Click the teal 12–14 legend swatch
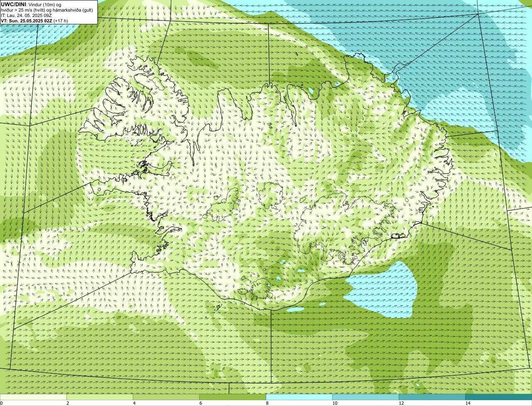The height and width of the screenshot is (406, 532). [x=432, y=397]
